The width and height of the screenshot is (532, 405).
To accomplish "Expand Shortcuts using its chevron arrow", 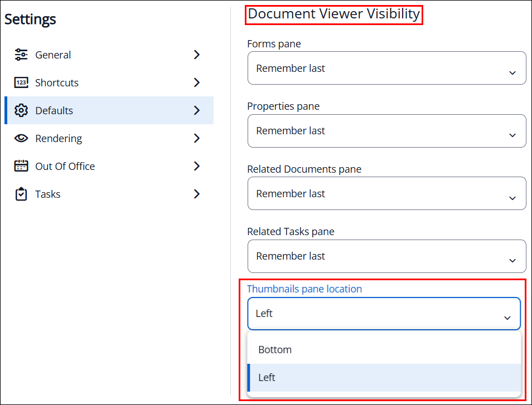I will tap(197, 82).
